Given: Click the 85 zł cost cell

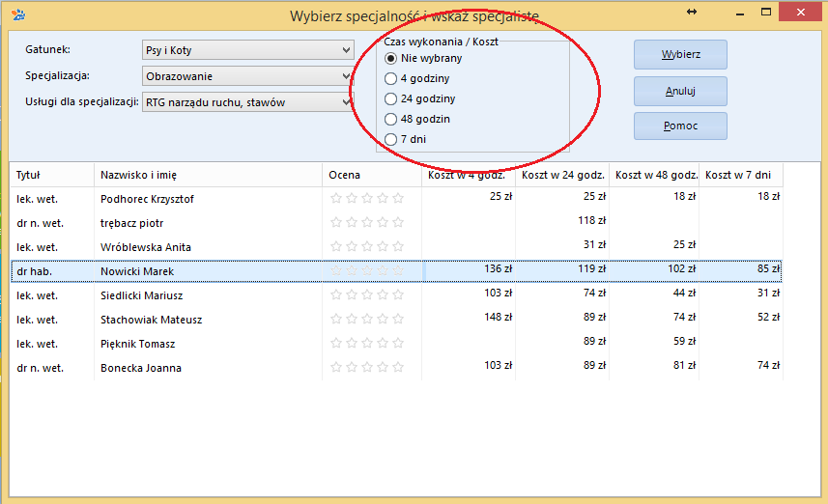Looking at the screenshot, I should click(768, 268).
